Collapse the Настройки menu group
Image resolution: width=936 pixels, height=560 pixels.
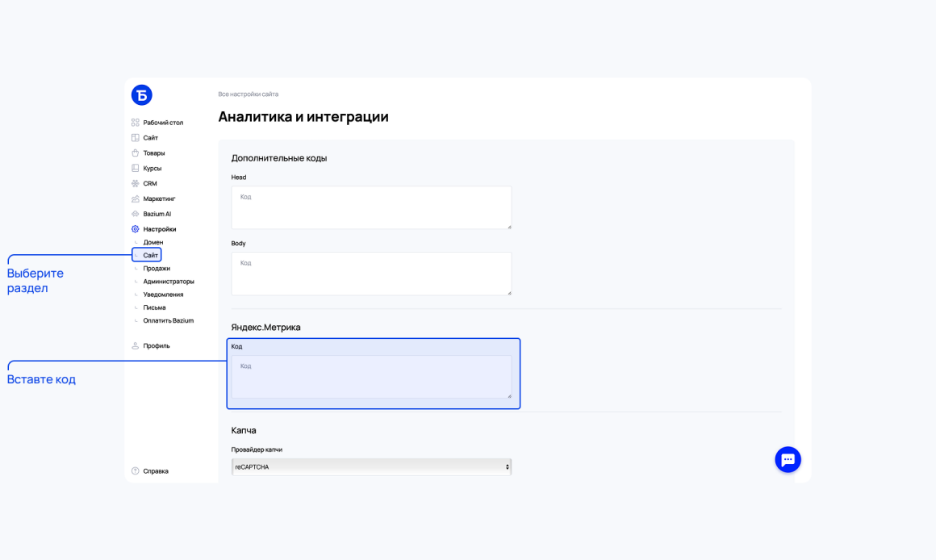click(160, 229)
